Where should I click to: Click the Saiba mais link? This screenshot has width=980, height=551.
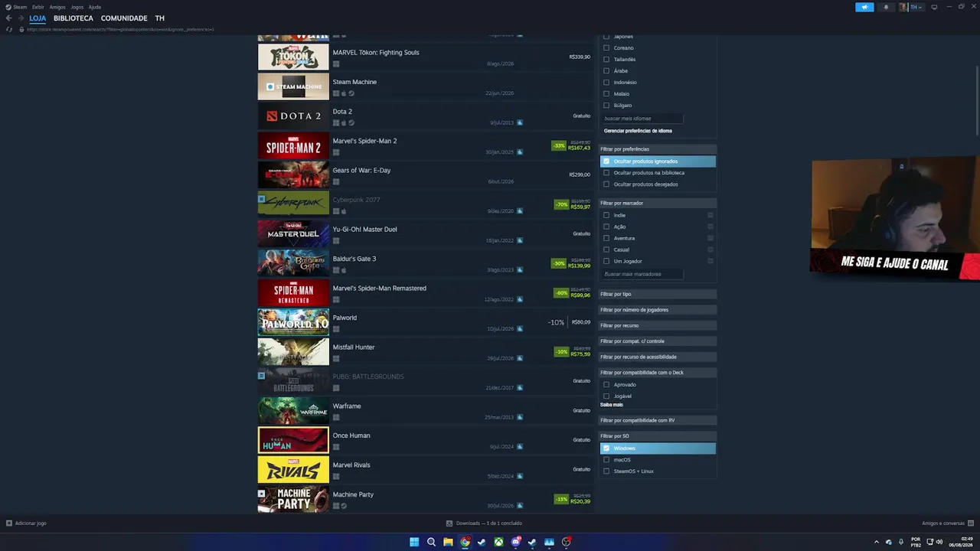[612, 405]
